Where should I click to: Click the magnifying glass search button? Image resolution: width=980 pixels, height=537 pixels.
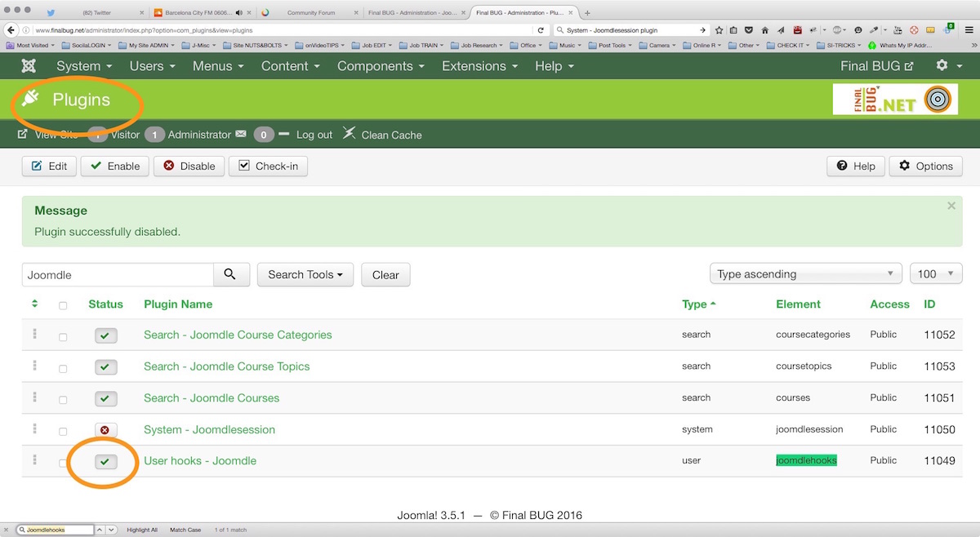[231, 275]
